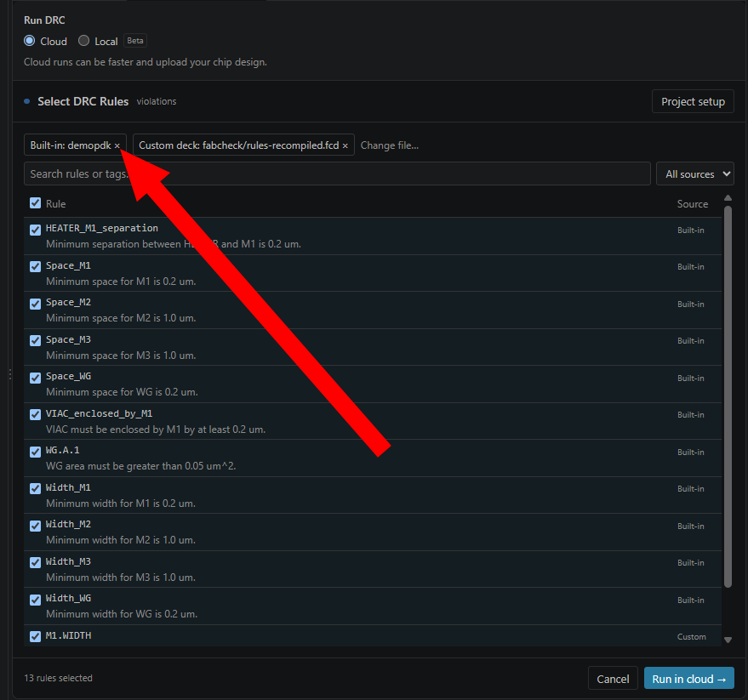The width and height of the screenshot is (748, 700).
Task: Click the '13 rules selected' status text
Action: point(58,678)
